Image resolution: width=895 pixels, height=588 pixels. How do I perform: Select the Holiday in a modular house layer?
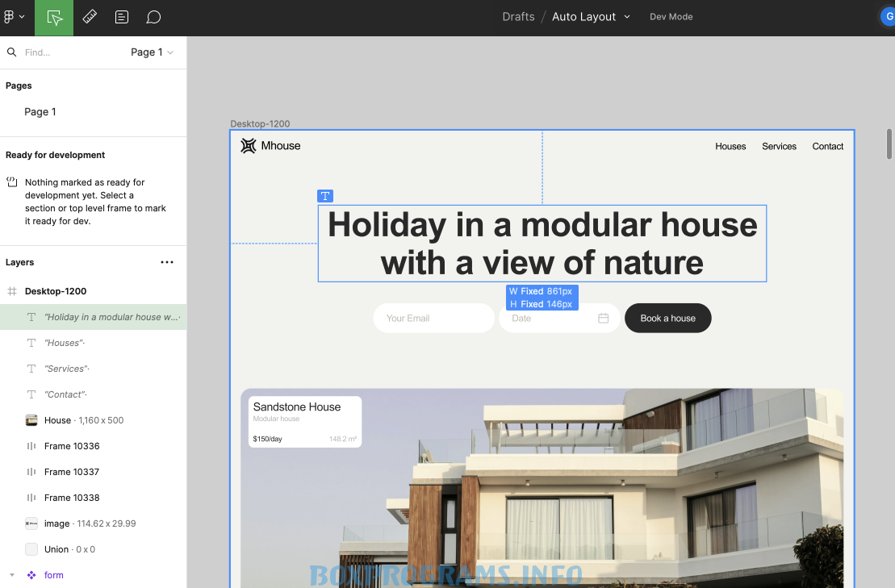(93, 317)
